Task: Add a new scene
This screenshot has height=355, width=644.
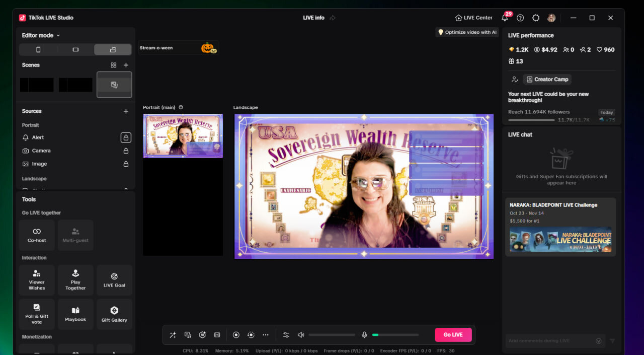Action: (126, 65)
